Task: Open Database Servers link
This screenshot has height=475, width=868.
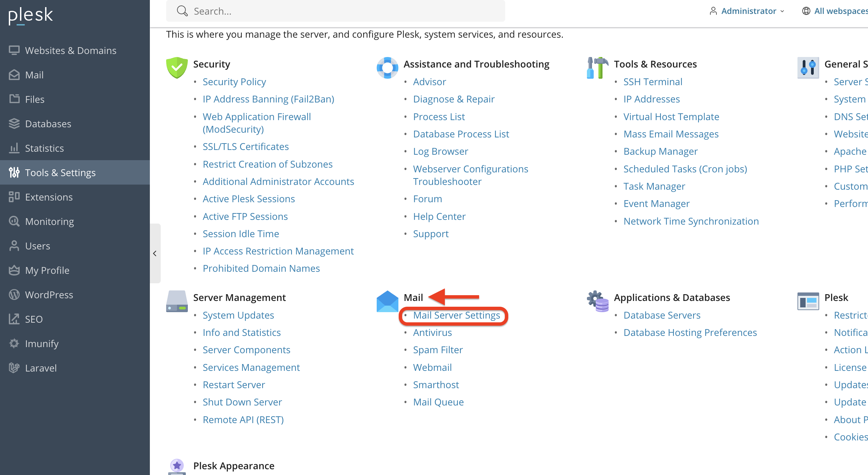Action: [662, 315]
